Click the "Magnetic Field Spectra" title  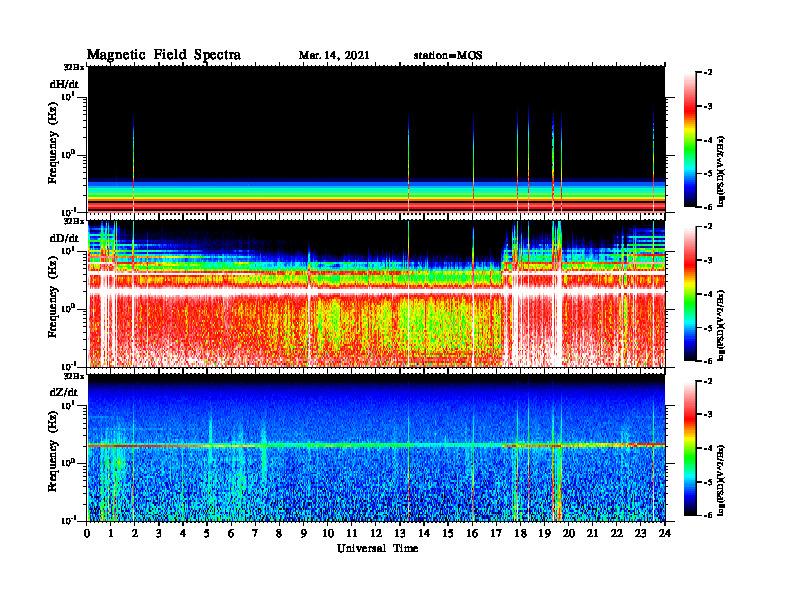click(x=164, y=56)
